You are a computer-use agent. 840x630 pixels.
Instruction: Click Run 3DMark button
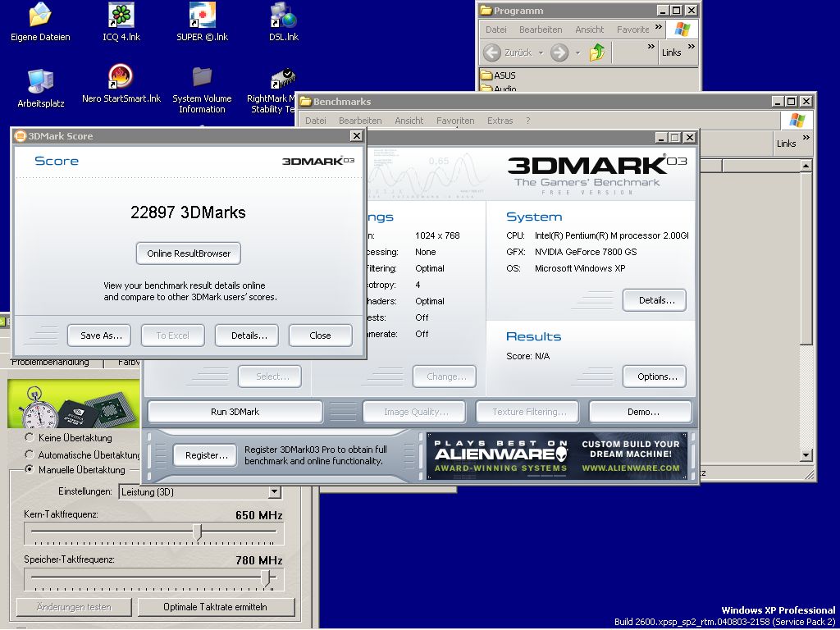pos(235,412)
